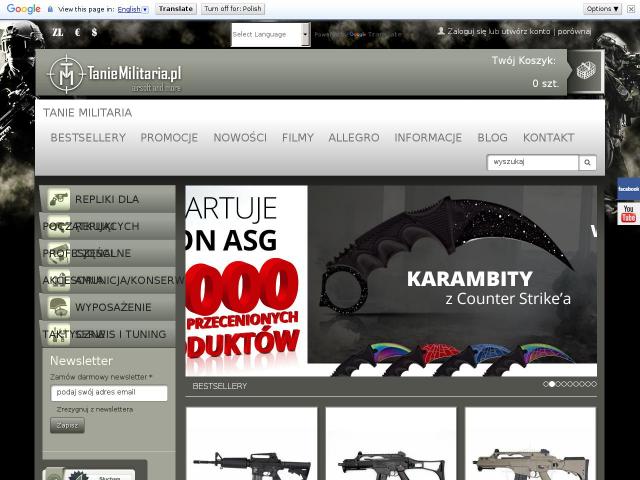Select the last banner slider dot
The width and height of the screenshot is (640, 480).
coord(594,384)
